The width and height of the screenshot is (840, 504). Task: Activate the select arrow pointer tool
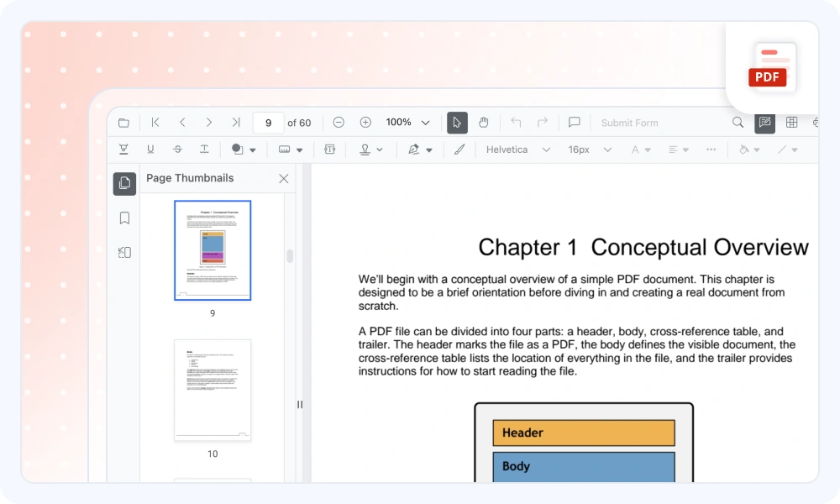[457, 123]
